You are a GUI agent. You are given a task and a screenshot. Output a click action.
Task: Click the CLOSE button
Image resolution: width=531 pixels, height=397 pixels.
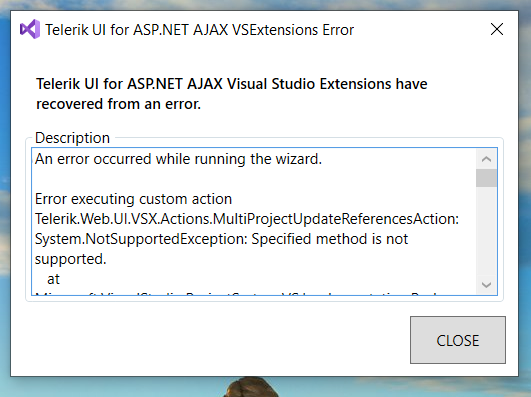pyautogui.click(x=458, y=340)
